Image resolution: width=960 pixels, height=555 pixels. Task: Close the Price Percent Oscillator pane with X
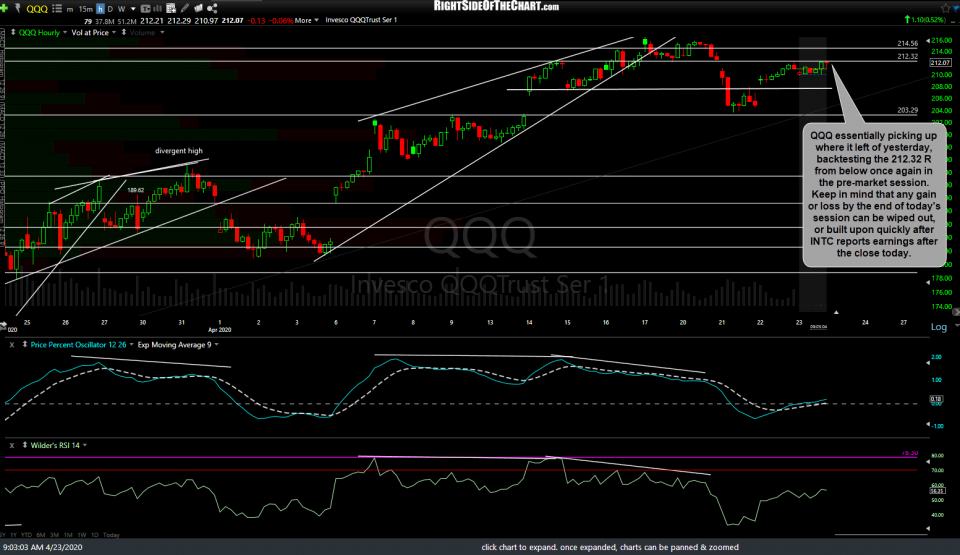tap(12, 345)
